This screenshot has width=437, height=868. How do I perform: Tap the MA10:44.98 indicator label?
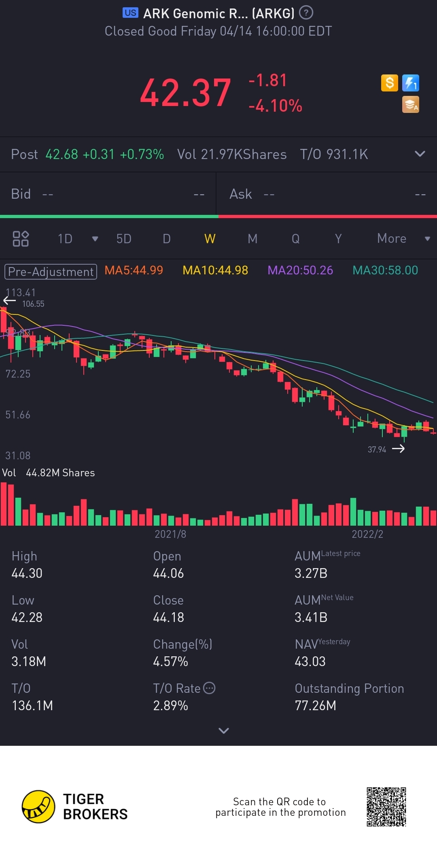(215, 270)
